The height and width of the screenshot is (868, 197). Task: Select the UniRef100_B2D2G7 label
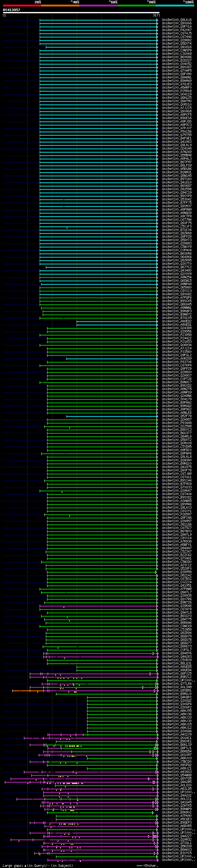(177, 60)
